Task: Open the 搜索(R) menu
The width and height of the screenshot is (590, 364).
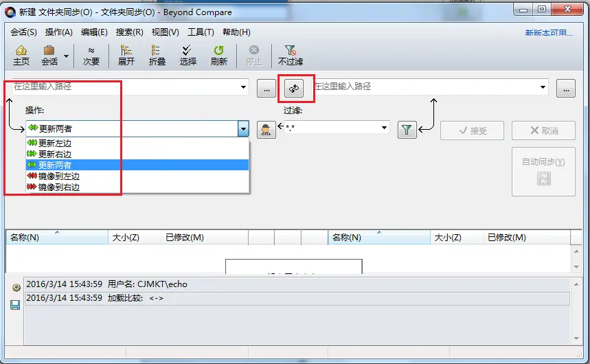Action: [129, 32]
